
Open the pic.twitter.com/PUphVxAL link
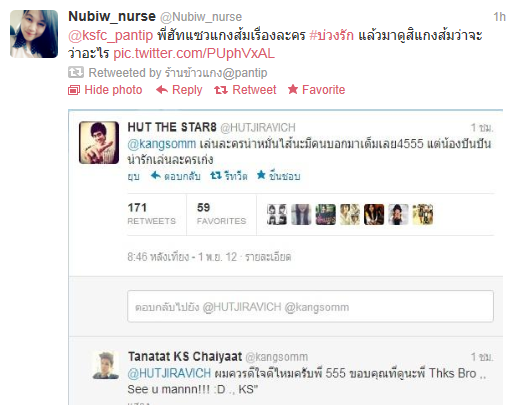(x=194, y=53)
